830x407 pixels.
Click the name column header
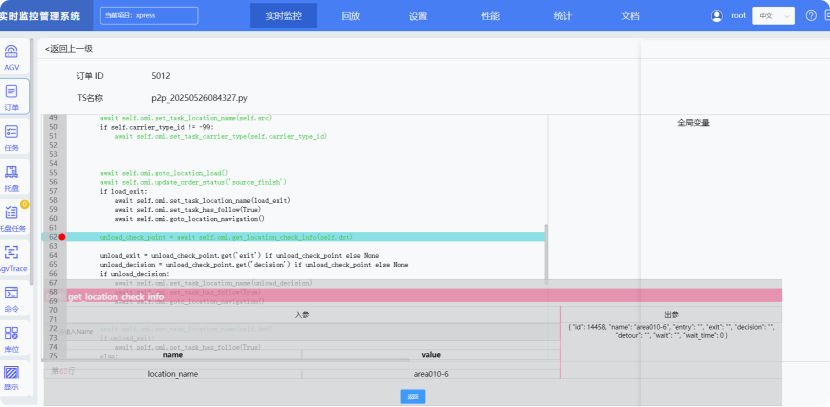(x=173, y=355)
